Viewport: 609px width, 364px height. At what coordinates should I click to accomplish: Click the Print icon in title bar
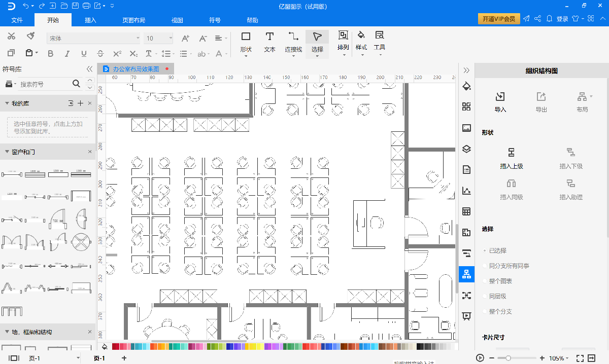pyautogui.click(x=86, y=6)
